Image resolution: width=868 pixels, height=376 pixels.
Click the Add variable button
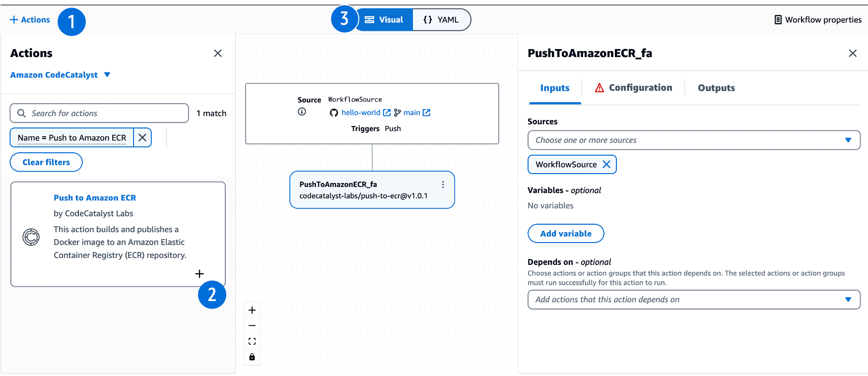pyautogui.click(x=565, y=233)
